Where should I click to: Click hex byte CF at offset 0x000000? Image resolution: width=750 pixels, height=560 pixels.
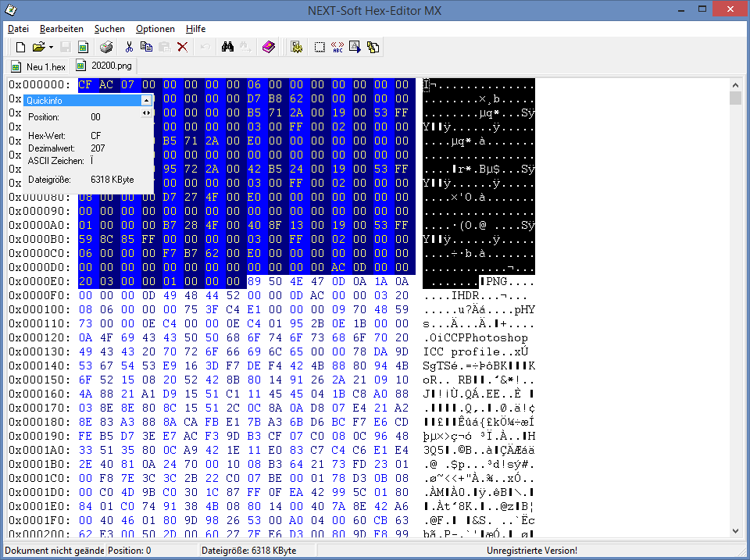85,84
